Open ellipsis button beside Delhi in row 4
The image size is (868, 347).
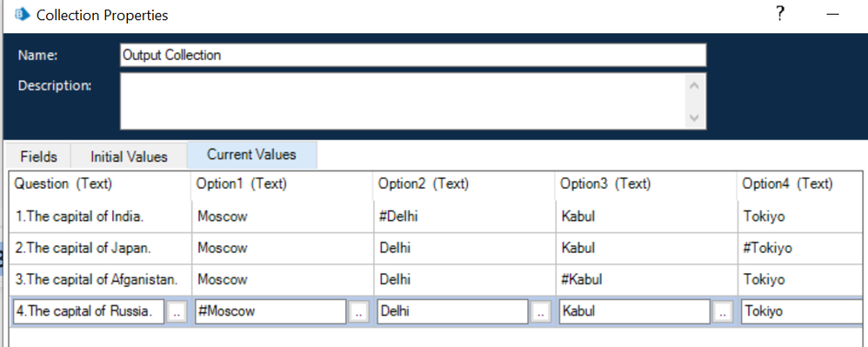540,312
